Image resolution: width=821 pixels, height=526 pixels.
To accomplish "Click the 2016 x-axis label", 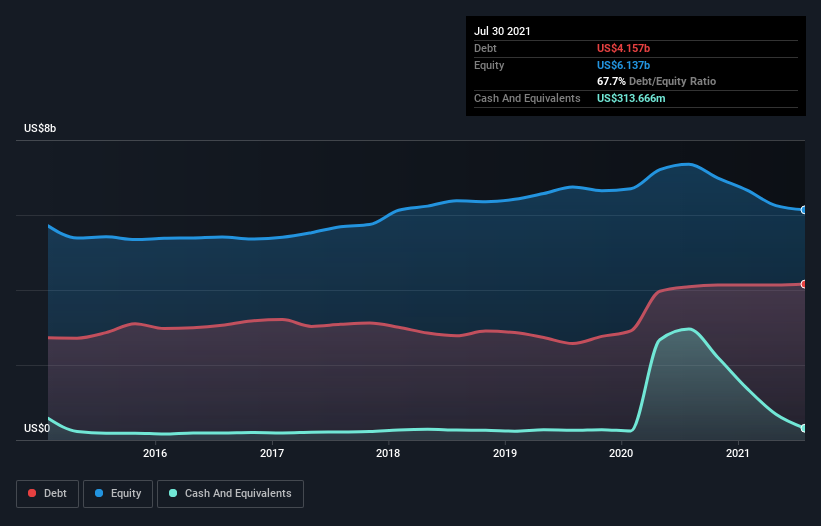I will pyautogui.click(x=155, y=453).
